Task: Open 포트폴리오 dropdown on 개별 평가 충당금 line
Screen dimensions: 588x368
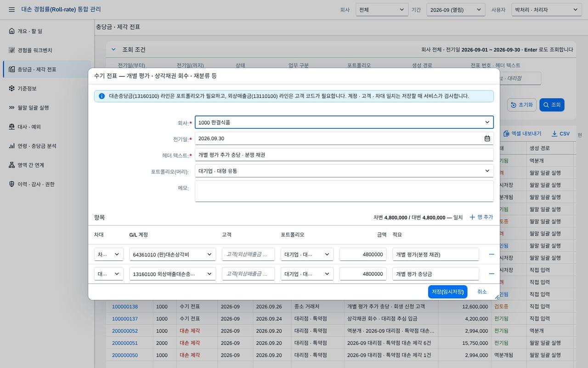Action: (x=307, y=274)
